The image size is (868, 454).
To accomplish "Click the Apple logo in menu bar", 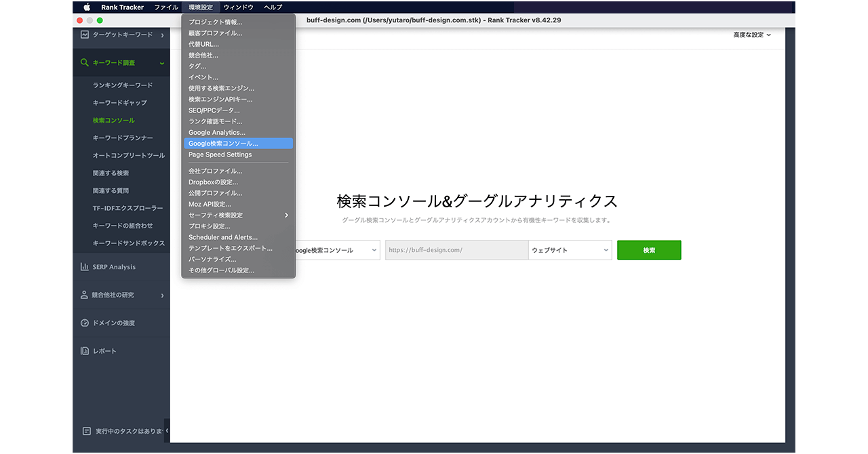I will (x=87, y=7).
